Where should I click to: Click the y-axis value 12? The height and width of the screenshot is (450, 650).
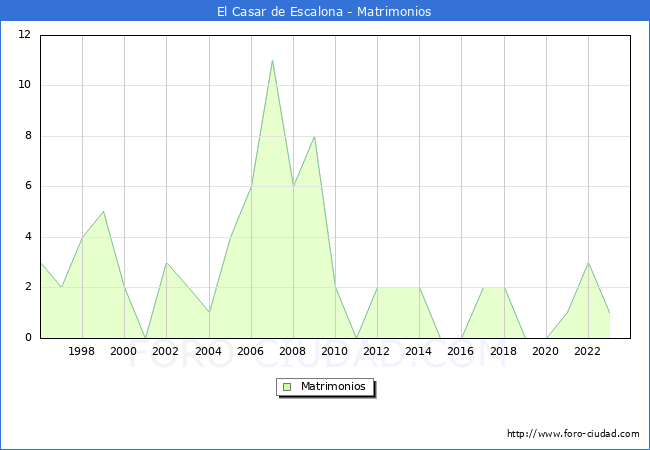25,34
